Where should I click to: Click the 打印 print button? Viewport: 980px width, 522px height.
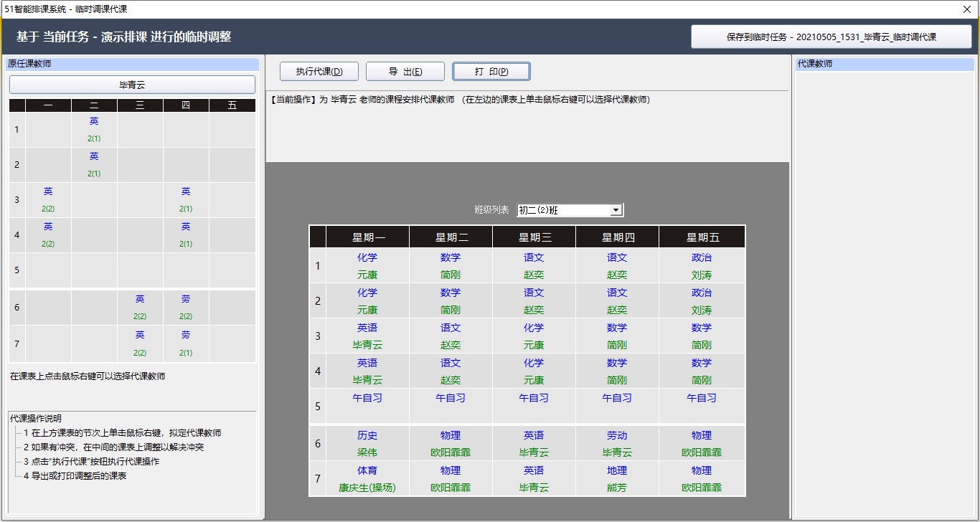(x=491, y=71)
